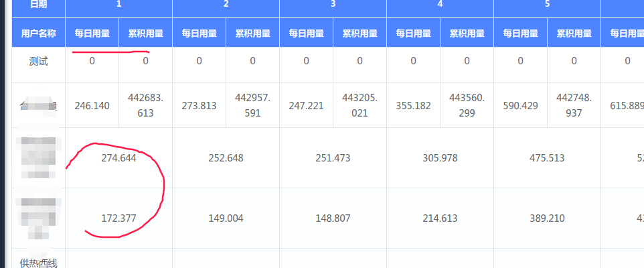Image resolution: width=644 pixels, height=268 pixels.
Task: Click the cell with value 590.429
Action: [x=520, y=105]
